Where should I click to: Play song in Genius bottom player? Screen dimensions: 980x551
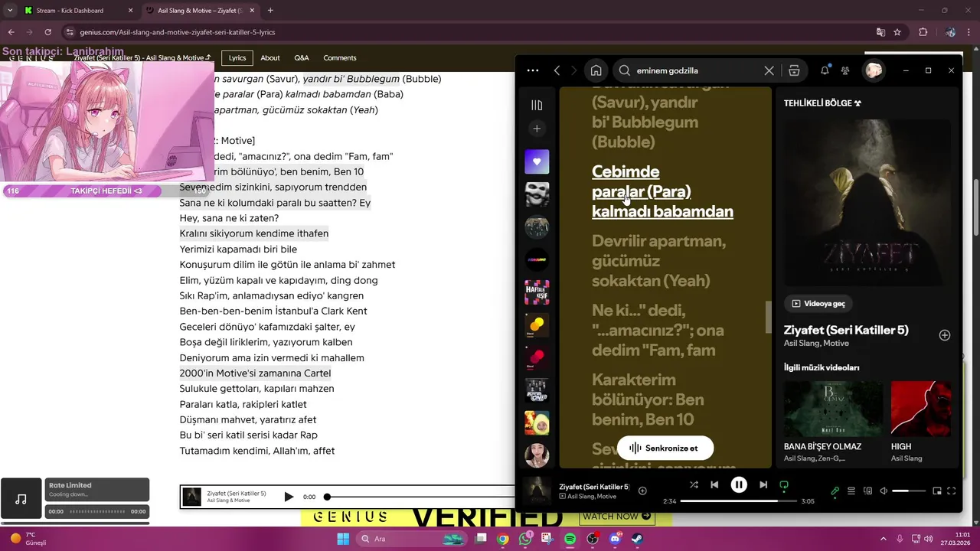pos(289,497)
